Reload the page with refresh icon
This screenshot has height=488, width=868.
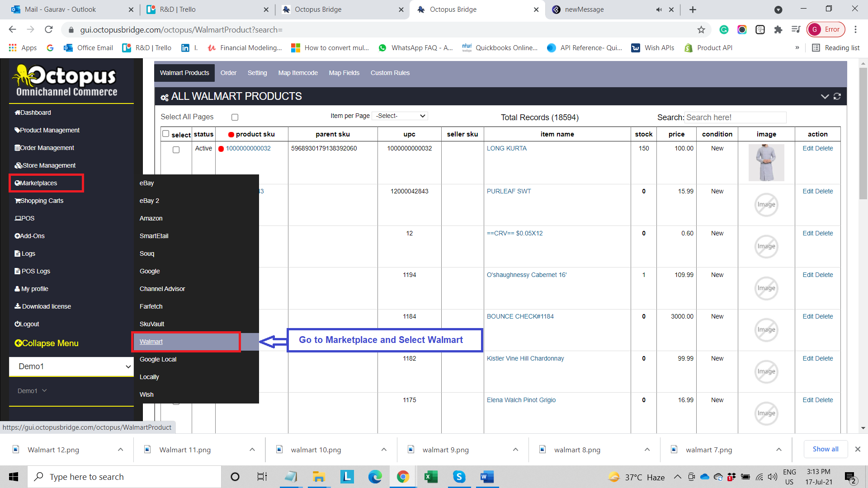coord(49,29)
